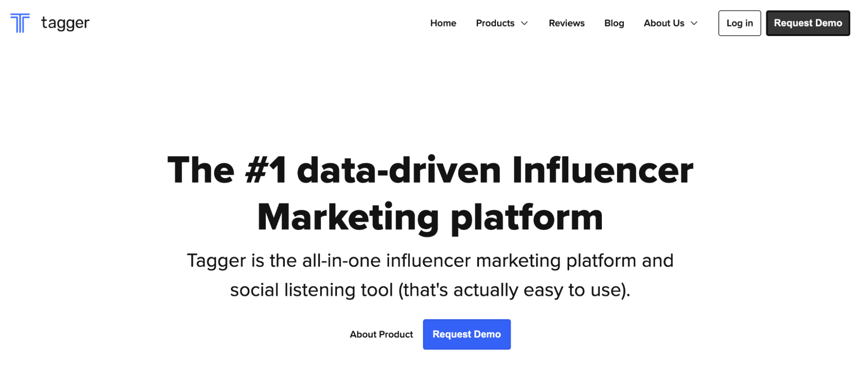
Task: Click the blue Request Demo button
Action: click(467, 334)
